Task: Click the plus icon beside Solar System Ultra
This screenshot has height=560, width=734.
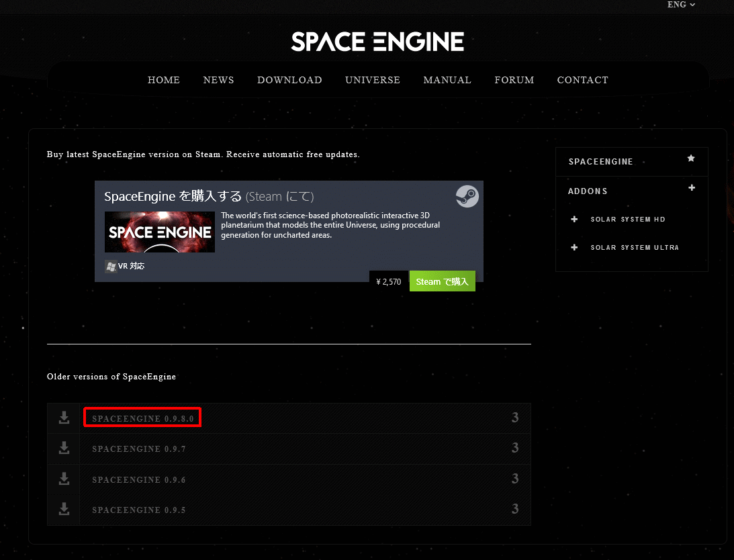Action: pos(574,247)
